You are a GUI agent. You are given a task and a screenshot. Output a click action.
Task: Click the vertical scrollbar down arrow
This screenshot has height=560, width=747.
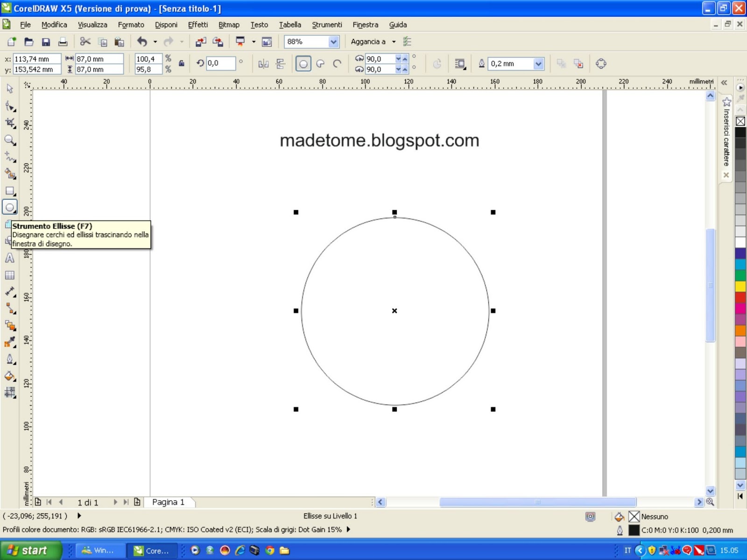click(710, 491)
